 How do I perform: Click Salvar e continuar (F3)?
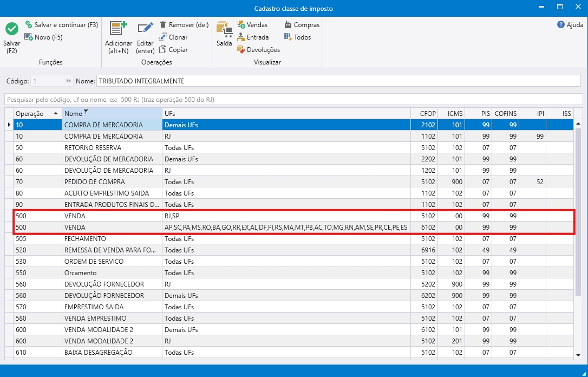[x=62, y=25]
